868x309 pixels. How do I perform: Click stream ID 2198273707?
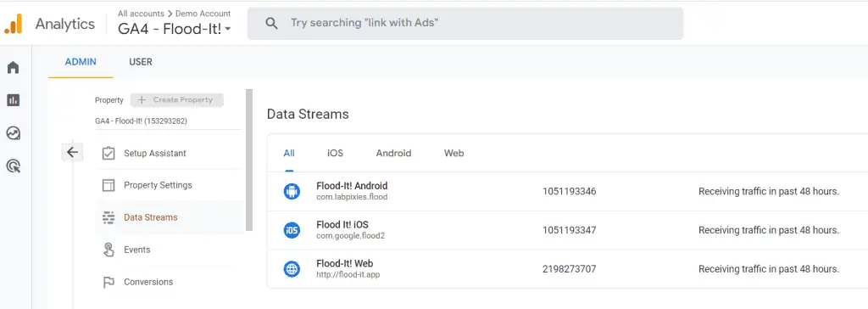point(569,269)
